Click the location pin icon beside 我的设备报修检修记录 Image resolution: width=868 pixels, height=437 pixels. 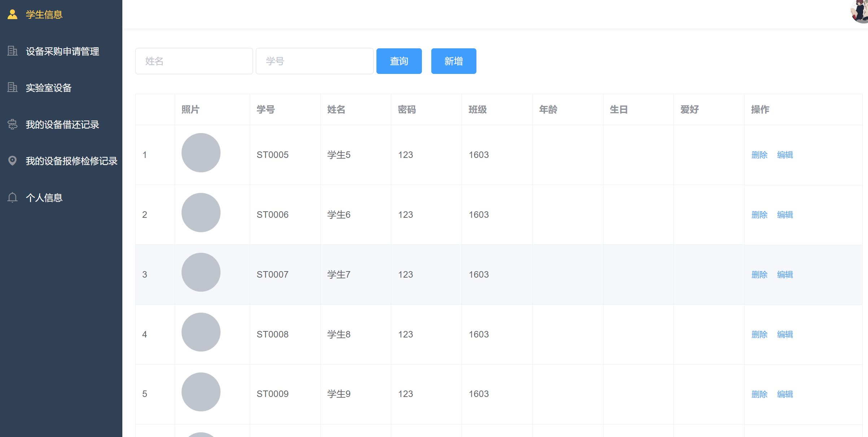click(12, 161)
